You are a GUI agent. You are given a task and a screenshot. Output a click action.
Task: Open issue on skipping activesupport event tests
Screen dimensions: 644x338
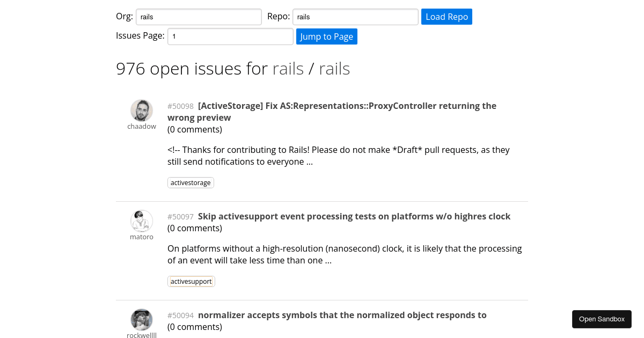[x=354, y=216]
